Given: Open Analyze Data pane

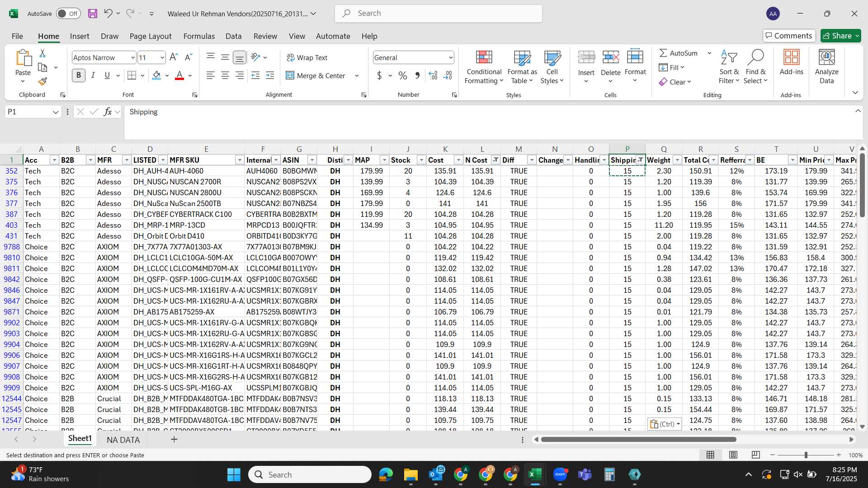Looking at the screenshot, I should (826, 67).
